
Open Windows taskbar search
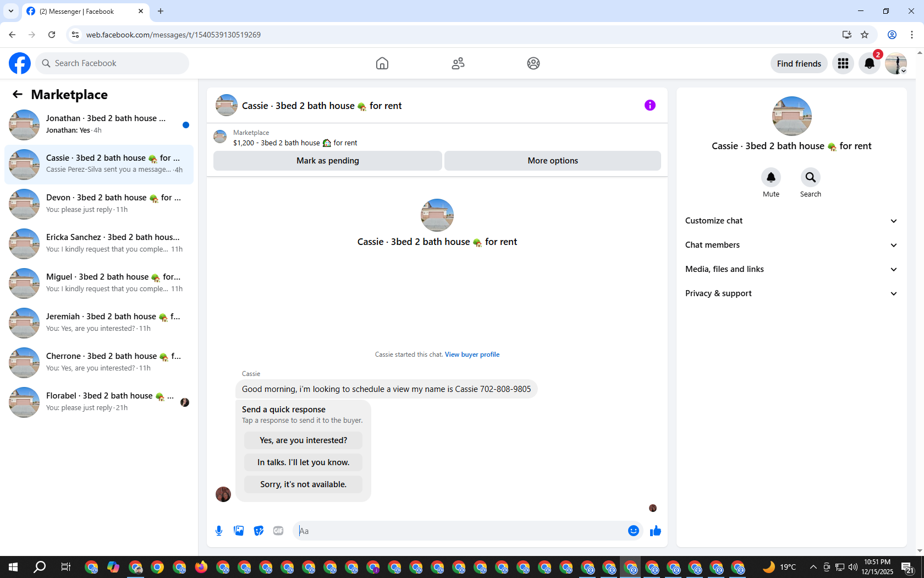[x=40, y=567]
